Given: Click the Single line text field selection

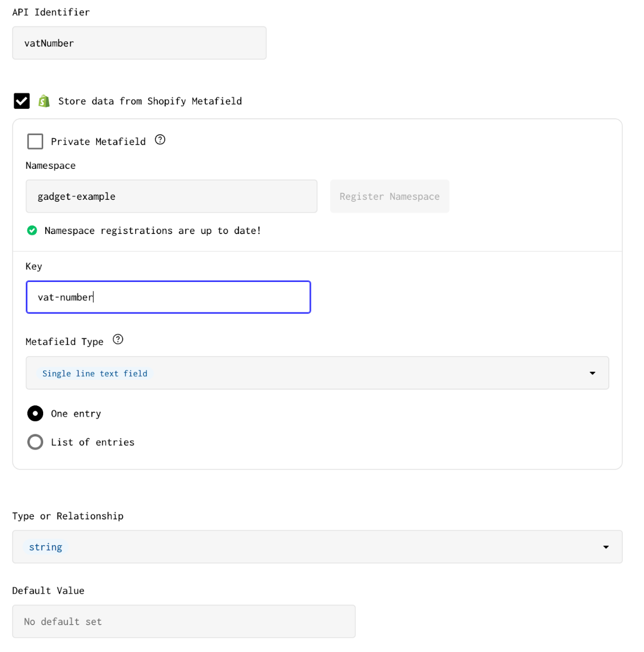Looking at the screenshot, I should tap(95, 373).
